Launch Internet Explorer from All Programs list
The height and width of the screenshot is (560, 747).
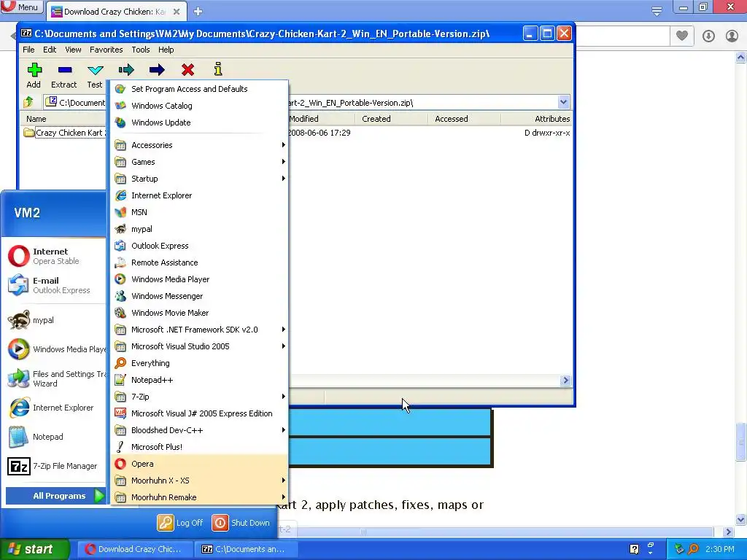[199, 195]
